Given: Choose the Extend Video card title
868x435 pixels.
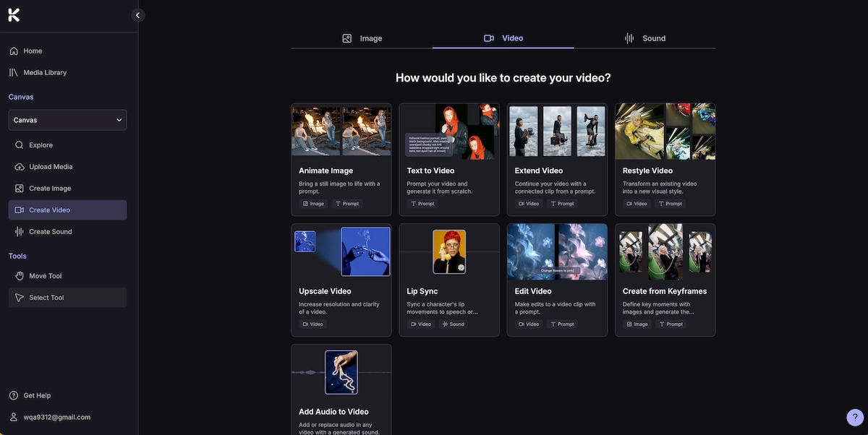Looking at the screenshot, I should (x=539, y=171).
